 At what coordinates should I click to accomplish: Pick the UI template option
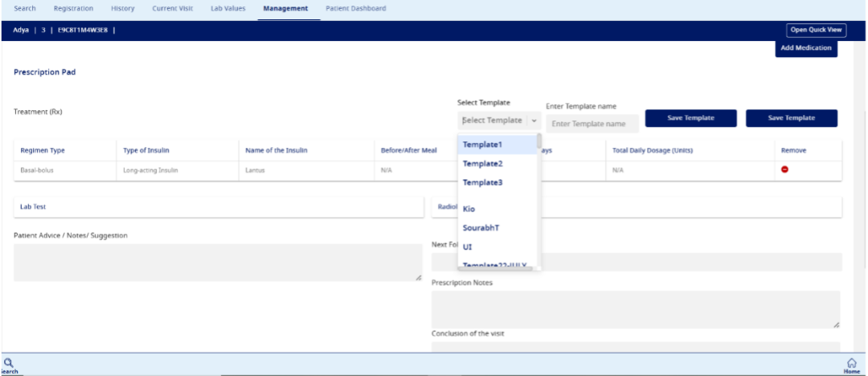(x=468, y=247)
